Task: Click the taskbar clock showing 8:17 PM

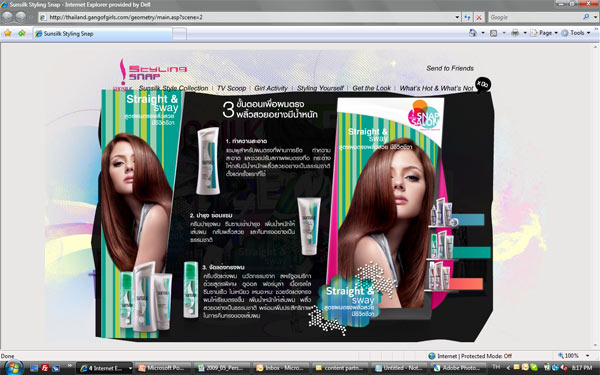Action: point(582,368)
